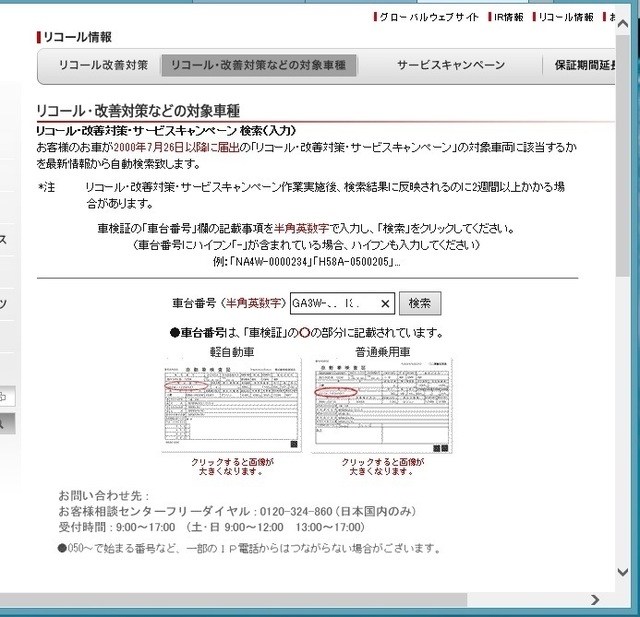Click the リコール・改善対策などの対象車種 page heading
640x617 pixels.
pyautogui.click(x=138, y=111)
